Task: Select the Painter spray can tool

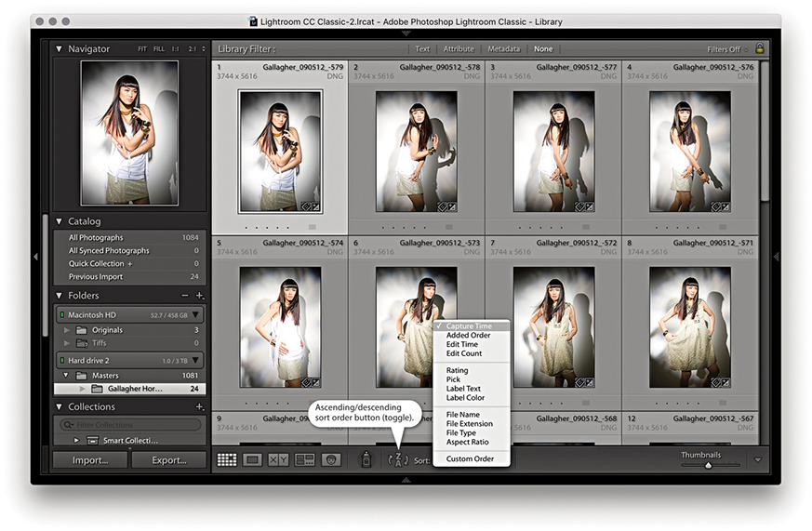Action: click(x=367, y=459)
